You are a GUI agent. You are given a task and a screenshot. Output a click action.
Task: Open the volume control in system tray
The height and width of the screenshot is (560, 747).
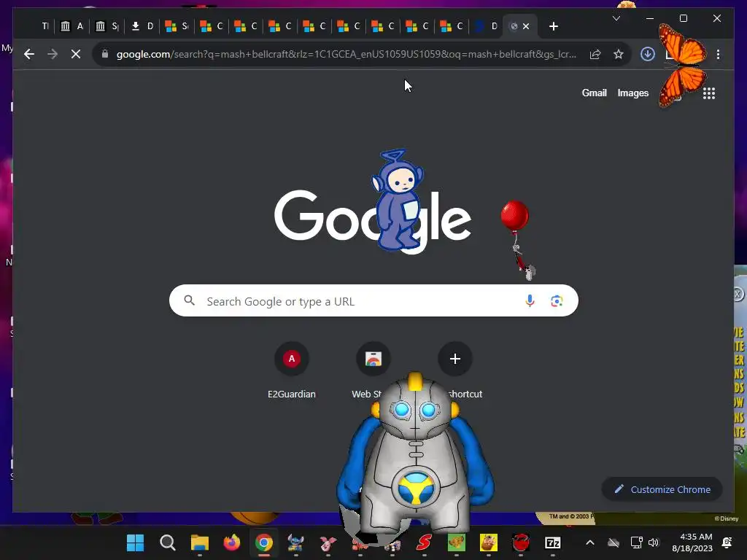(654, 542)
